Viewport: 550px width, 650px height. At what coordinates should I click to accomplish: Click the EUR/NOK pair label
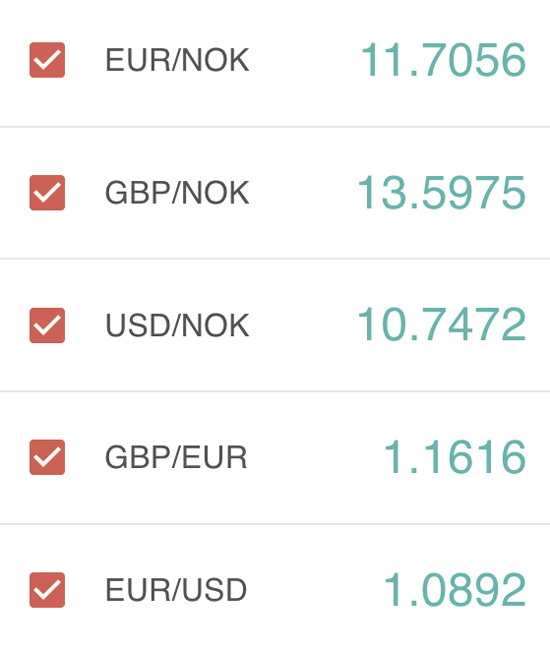177,60
